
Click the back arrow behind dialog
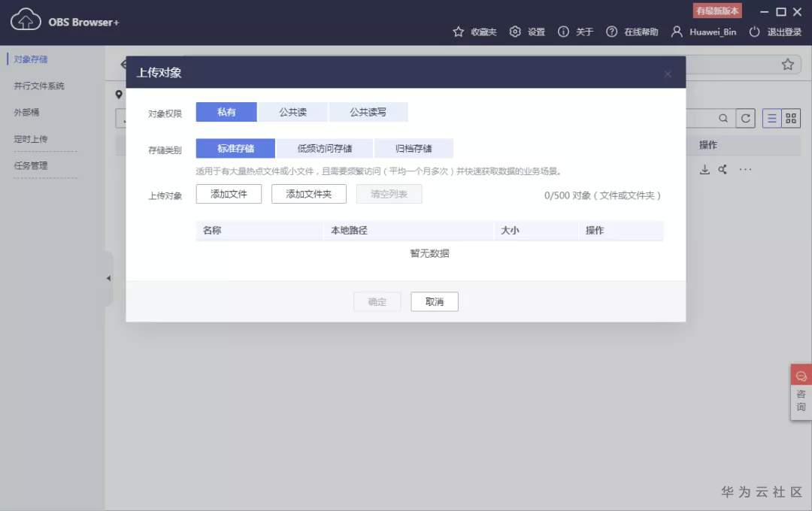point(123,64)
